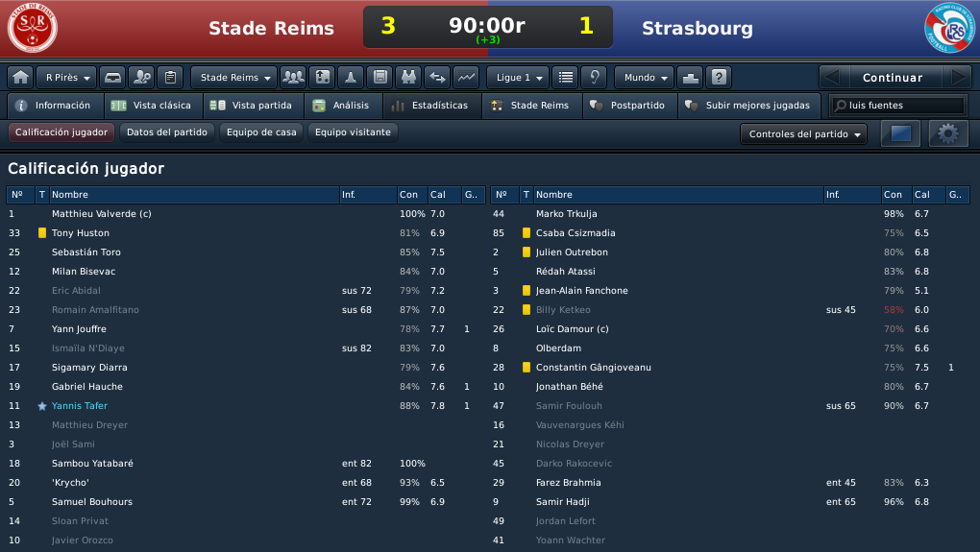Go to the home screen icon
The height and width of the screenshot is (552, 980).
(20, 78)
